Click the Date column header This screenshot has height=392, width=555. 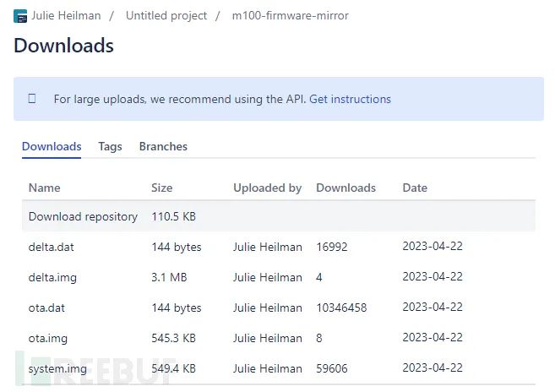point(415,188)
